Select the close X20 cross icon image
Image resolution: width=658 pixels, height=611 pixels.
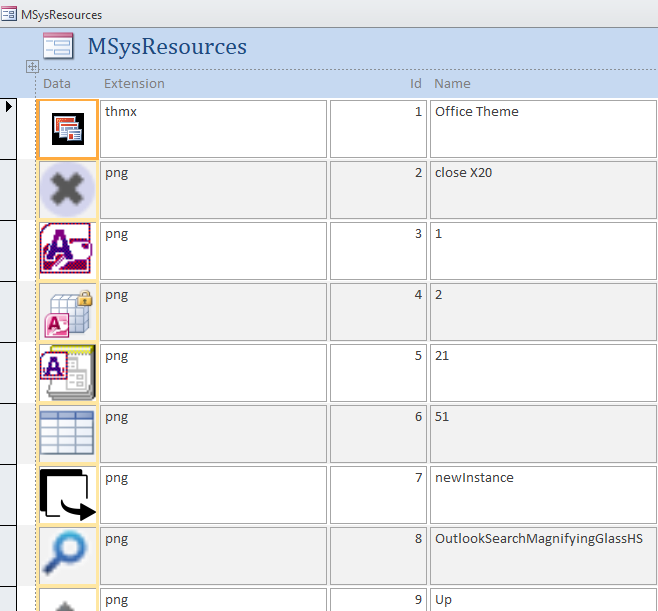(x=68, y=190)
